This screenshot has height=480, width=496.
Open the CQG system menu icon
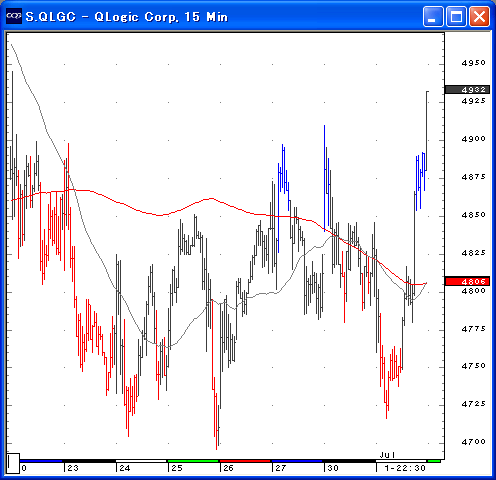(x=14, y=16)
